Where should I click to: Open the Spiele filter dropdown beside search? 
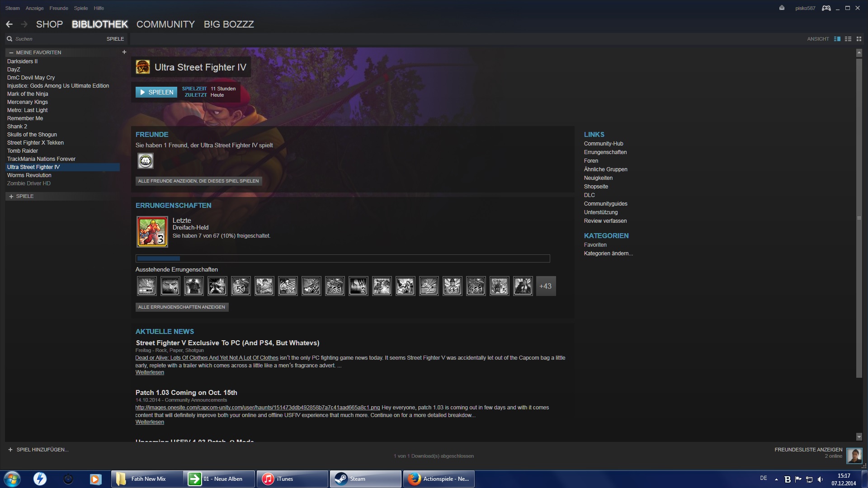(x=115, y=39)
